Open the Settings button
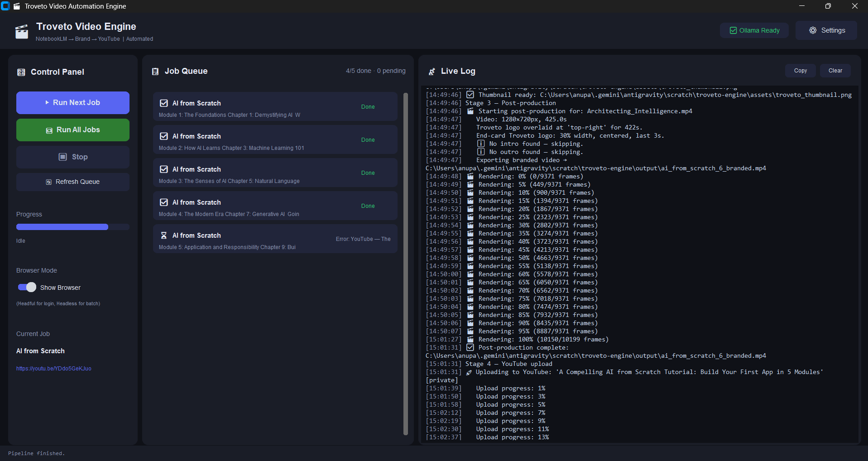868x461 pixels. 826,30
